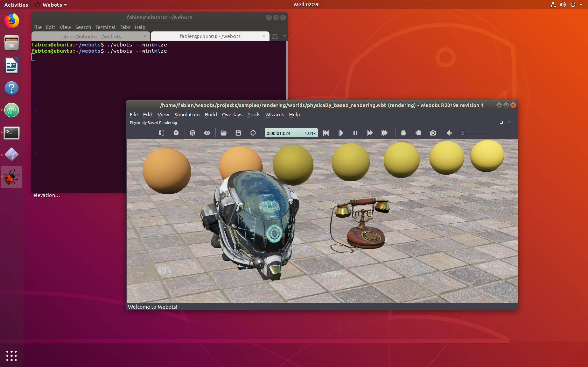Screen dimensions: 588x367
Task: Open the Wizards menu
Action: (274, 115)
